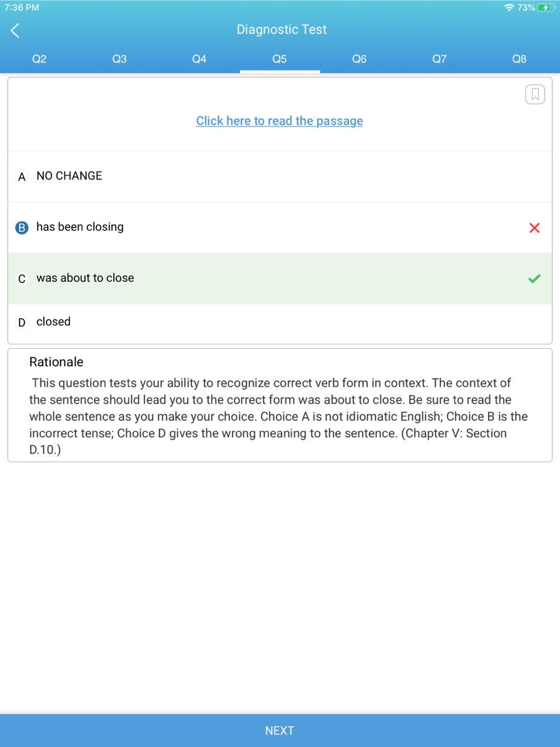Select answer D radio circle
The width and height of the screenshot is (560, 747).
22,323
